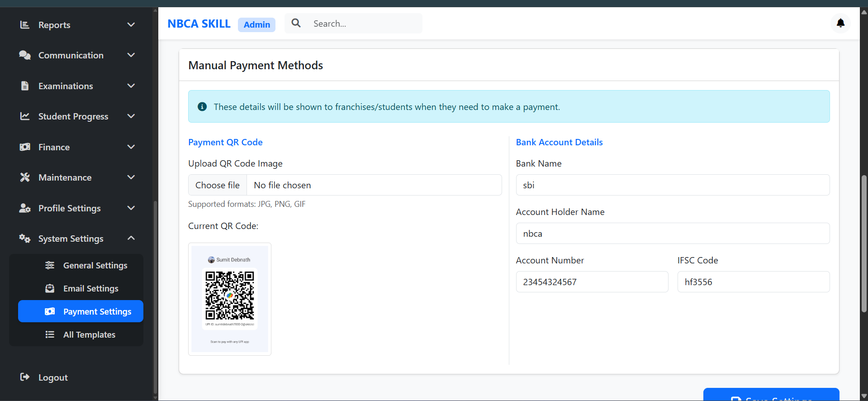Expand the Examinations menu chevron
Viewport: 868px width, 401px height.
coord(131,86)
